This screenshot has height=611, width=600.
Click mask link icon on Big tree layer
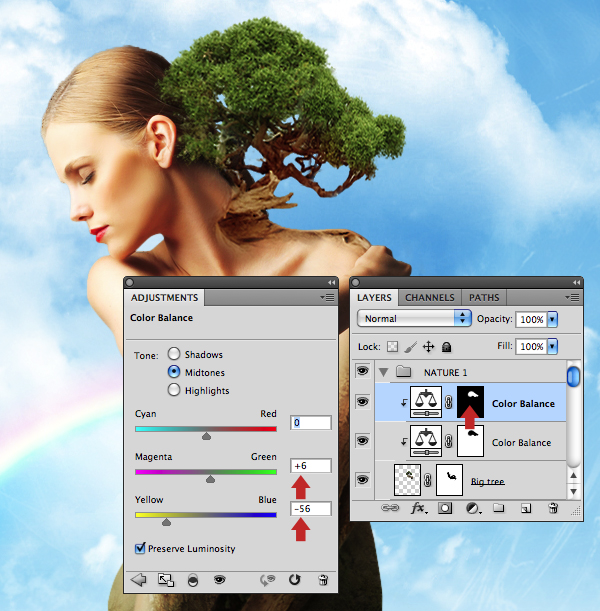pyautogui.click(x=427, y=480)
